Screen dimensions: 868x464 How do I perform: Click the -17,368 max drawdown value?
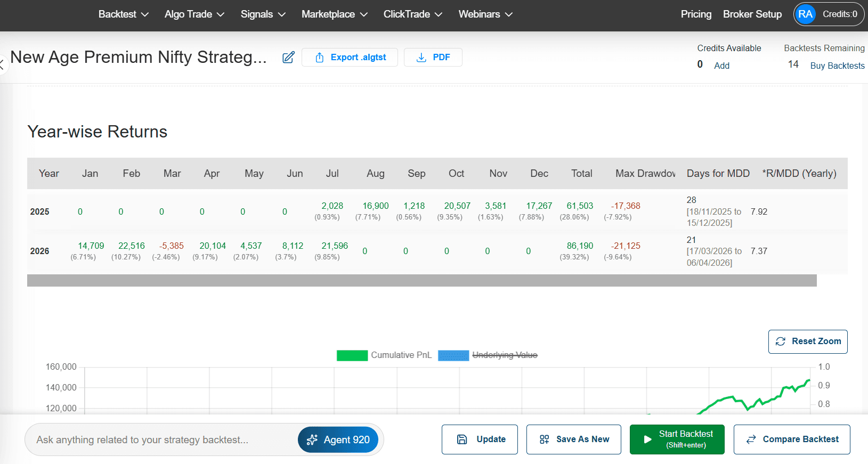[x=626, y=206]
